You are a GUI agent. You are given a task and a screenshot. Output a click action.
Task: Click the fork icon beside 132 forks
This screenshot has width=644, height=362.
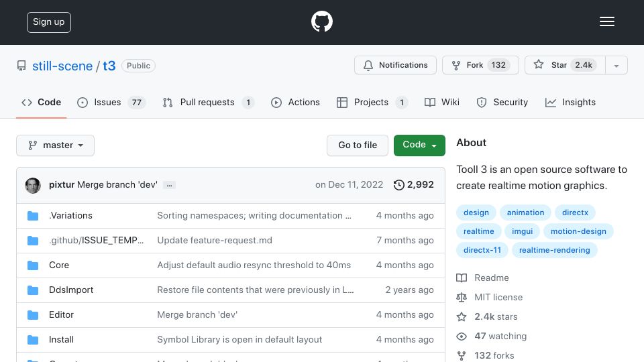462,356
